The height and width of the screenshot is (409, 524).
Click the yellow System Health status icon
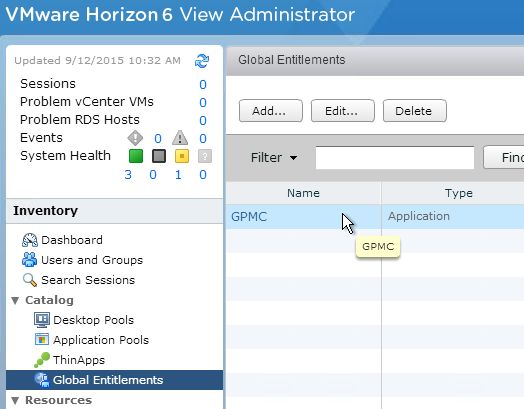182,156
